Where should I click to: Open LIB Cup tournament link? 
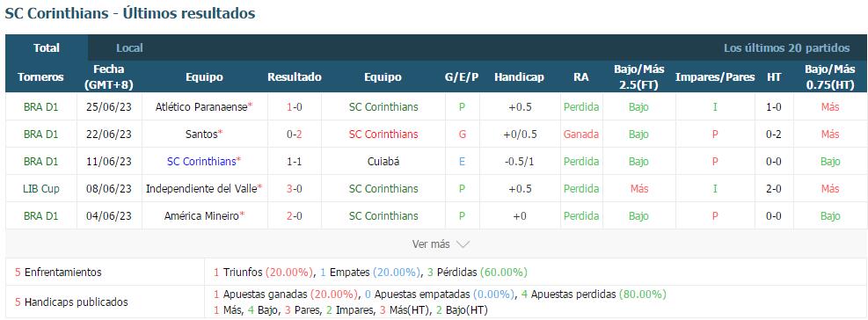pos(41,189)
